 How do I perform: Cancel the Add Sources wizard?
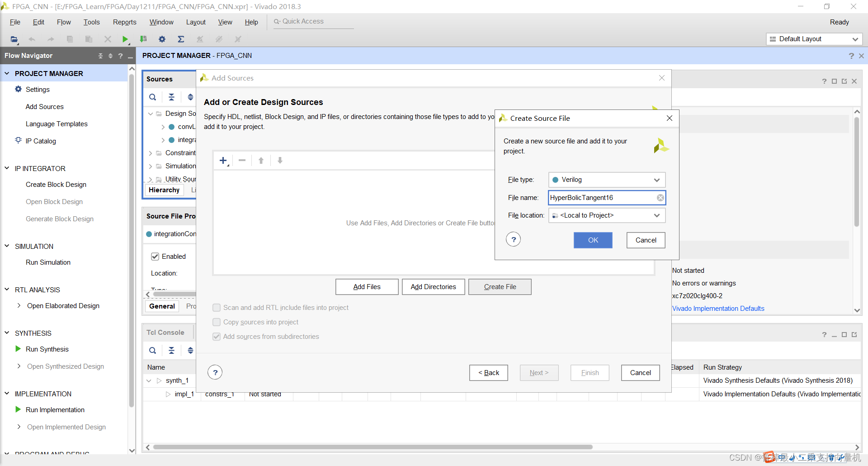click(640, 373)
